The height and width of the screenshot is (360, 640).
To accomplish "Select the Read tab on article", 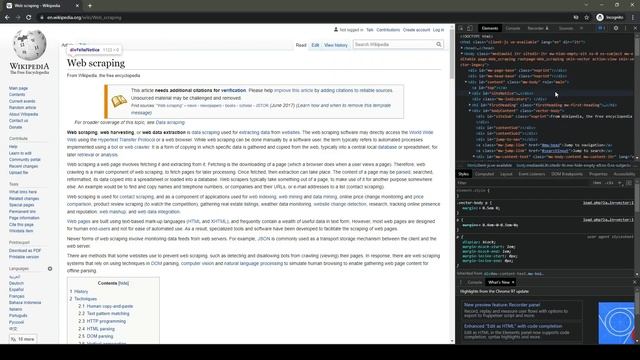I will [x=301, y=45].
